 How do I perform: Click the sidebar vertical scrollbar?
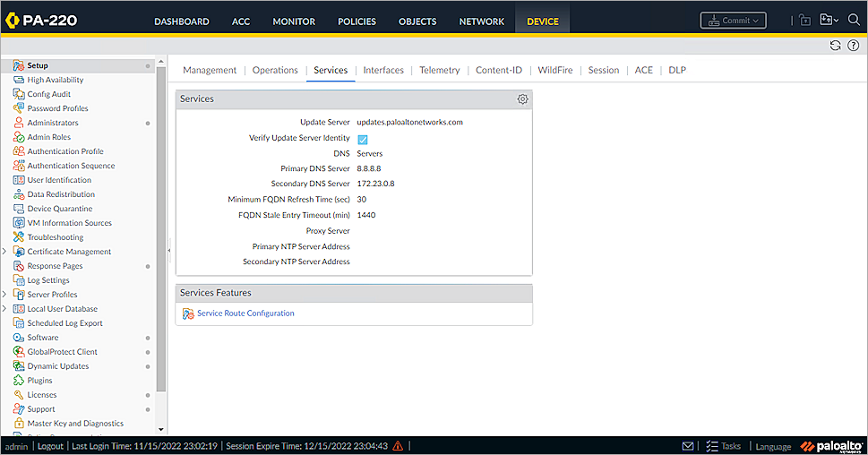(x=161, y=224)
